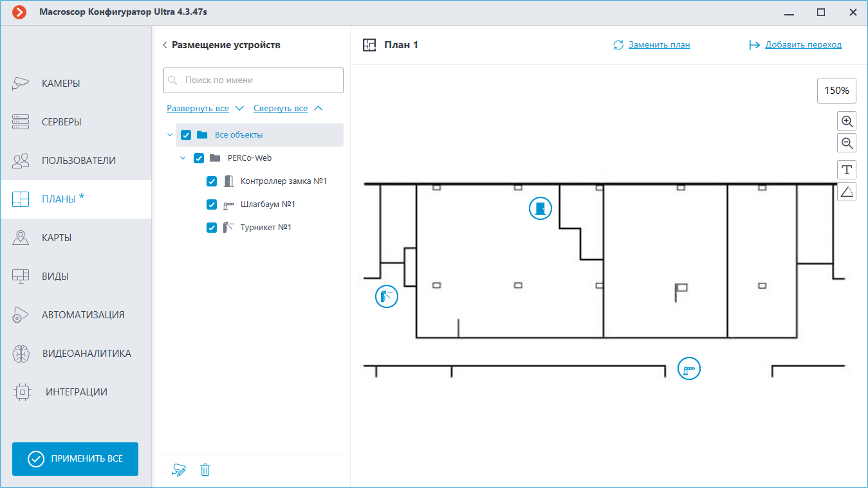Zoom in on the plan
The height and width of the screenshot is (488, 868).
[x=847, y=121]
